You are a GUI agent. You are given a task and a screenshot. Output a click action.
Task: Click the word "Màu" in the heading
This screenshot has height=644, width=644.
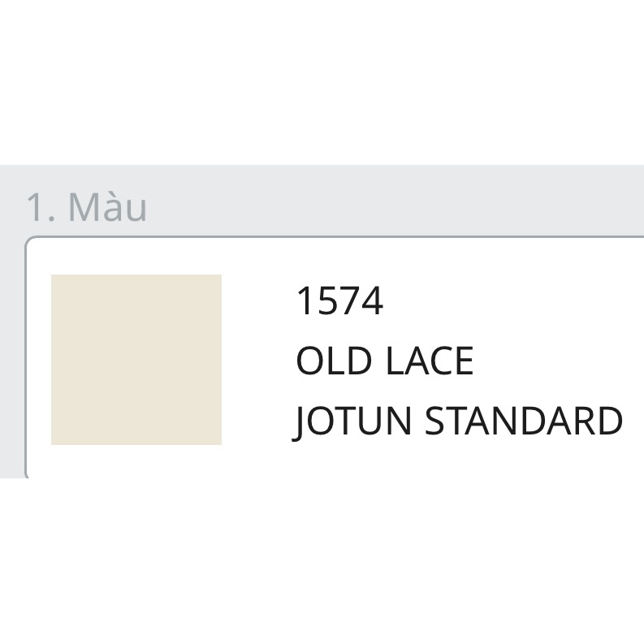tap(107, 207)
